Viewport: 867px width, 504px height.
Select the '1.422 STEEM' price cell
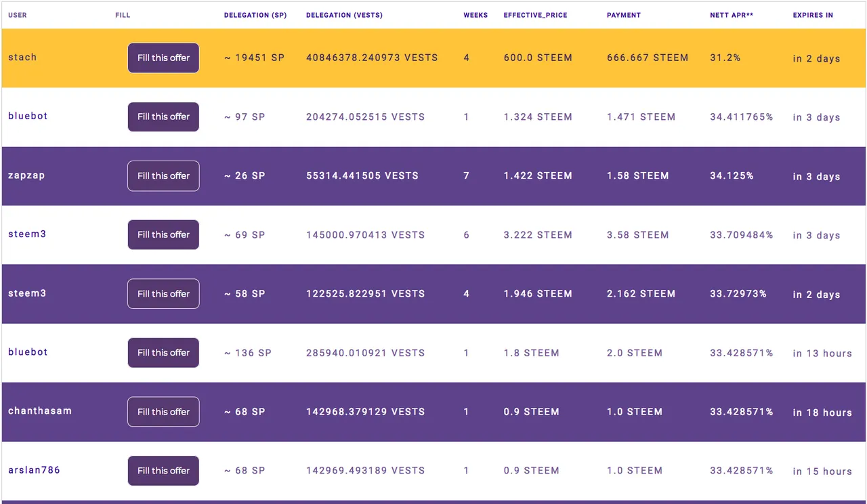[x=538, y=176]
